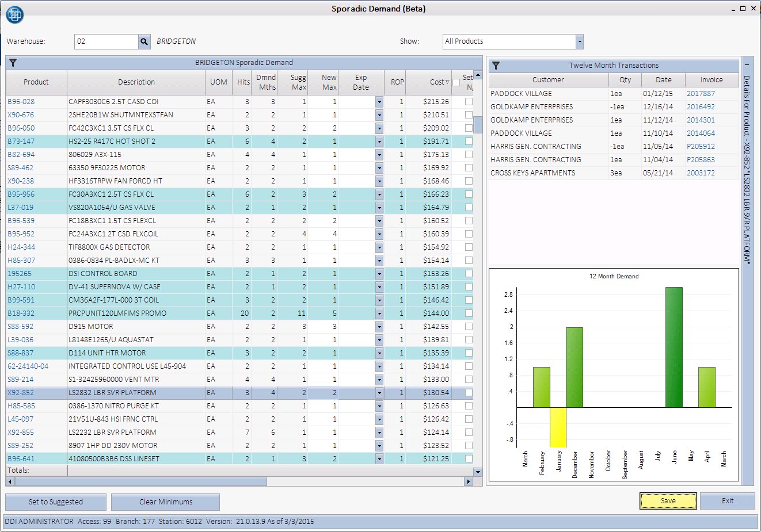Click the Set to Suggested button

tap(56, 502)
